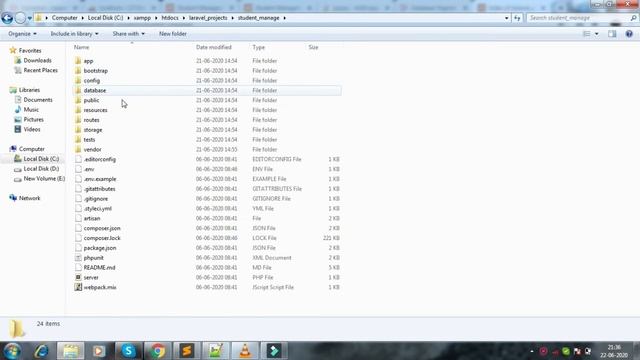Select the artisan file name

click(x=92, y=218)
